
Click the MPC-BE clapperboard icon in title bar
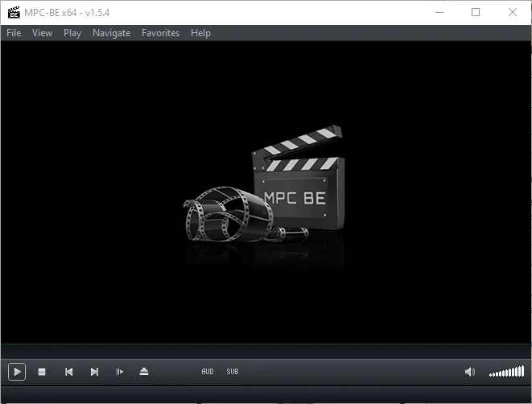tap(13, 12)
